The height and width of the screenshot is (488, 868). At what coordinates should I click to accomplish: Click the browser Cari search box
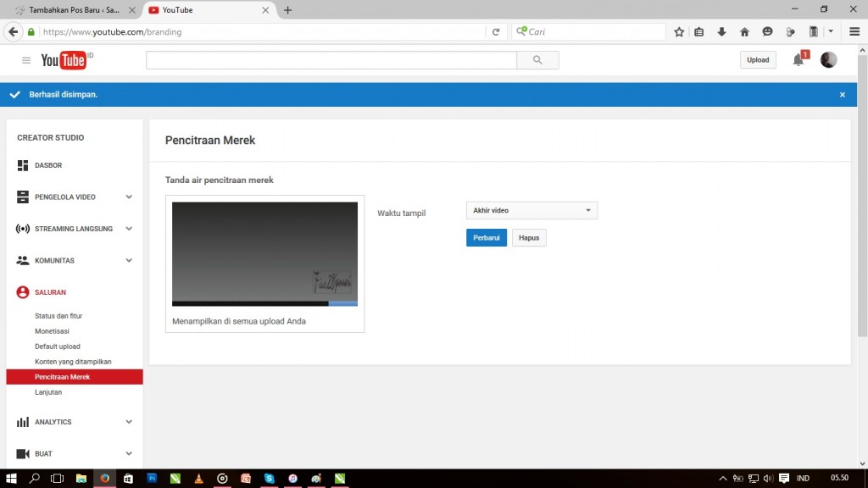click(x=588, y=32)
